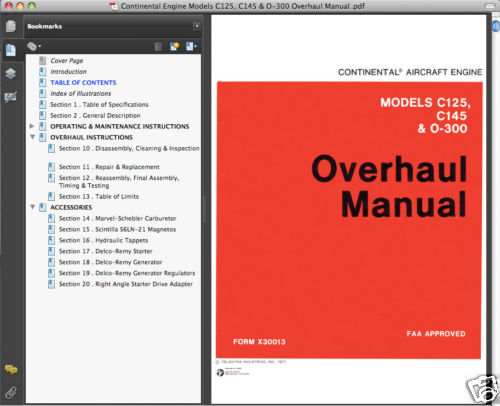500x406 pixels.
Task: Select OVERHAUL INSTRUCTIONS bookmark text
Action: coord(91,137)
